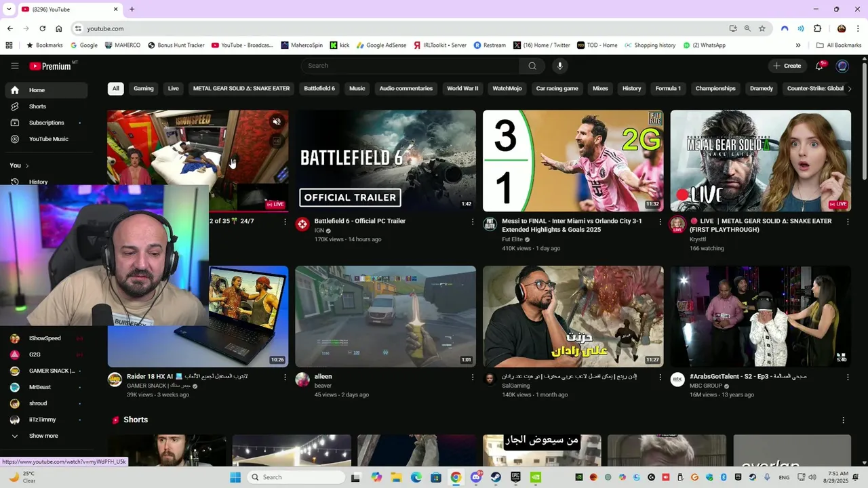Click the Create button
868x488 pixels.
tap(787, 66)
